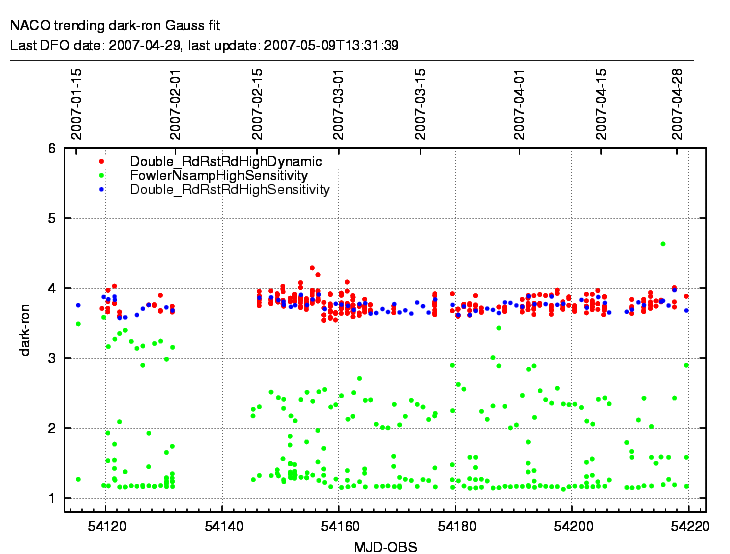Click the 2007-02-01 date label
730x554 pixels.
pyautogui.click(x=176, y=104)
